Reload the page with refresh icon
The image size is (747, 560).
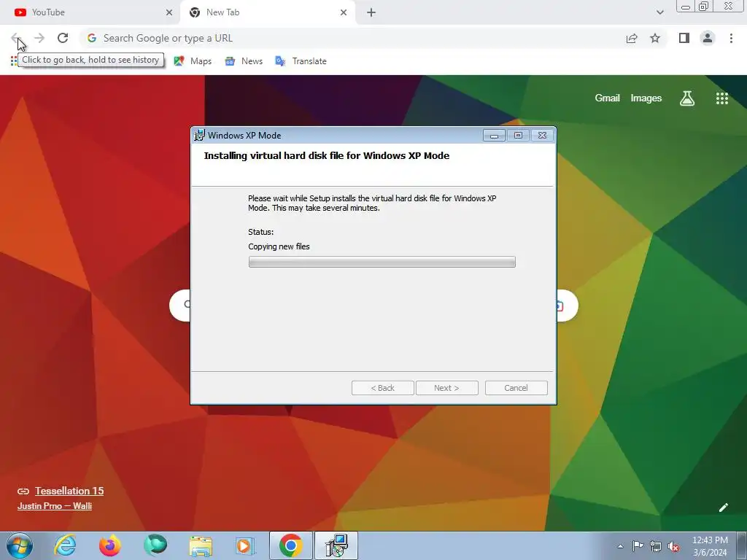[x=63, y=38]
